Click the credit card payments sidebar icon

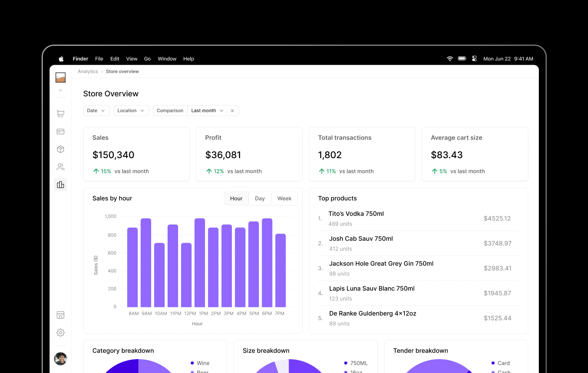point(60,132)
